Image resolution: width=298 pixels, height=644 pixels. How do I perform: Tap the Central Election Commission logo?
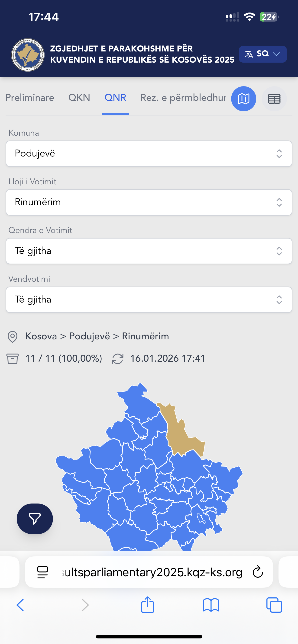coord(28,55)
